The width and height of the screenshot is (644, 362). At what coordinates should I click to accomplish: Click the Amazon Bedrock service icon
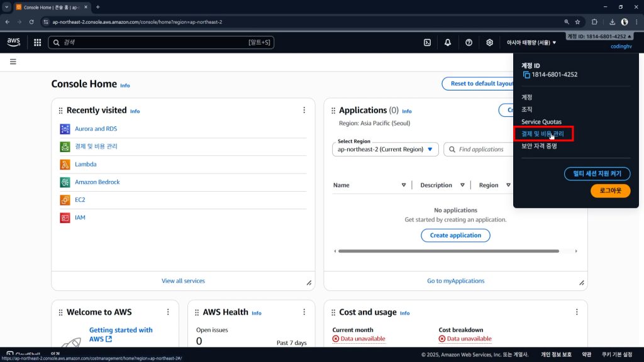click(x=65, y=182)
